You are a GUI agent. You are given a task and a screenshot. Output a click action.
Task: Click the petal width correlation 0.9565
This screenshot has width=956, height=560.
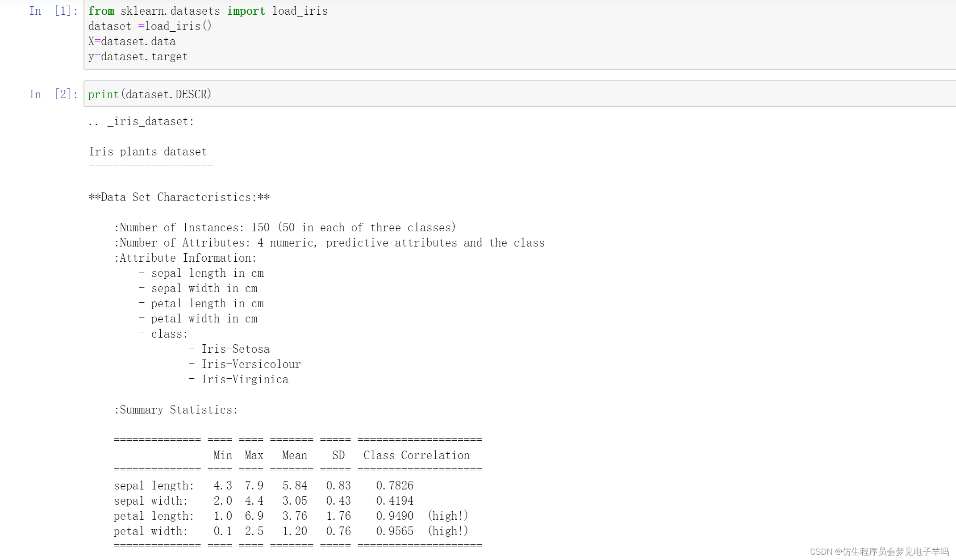click(395, 531)
